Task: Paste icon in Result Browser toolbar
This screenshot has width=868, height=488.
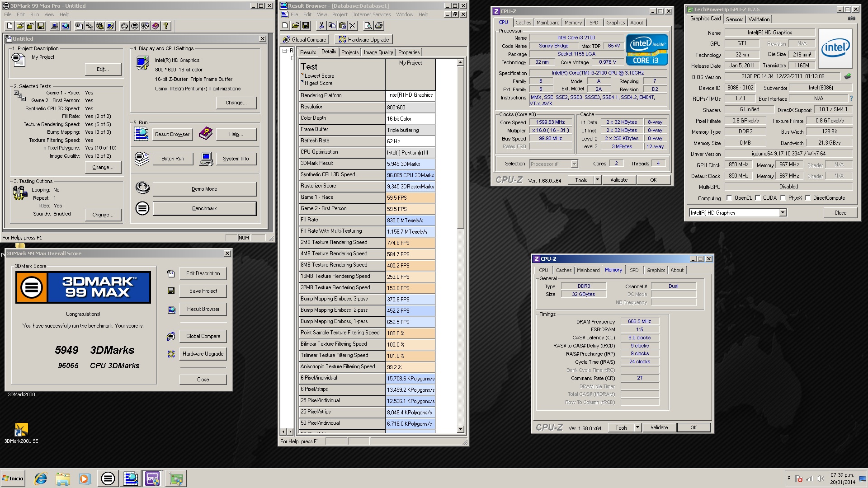Action: pyautogui.click(x=342, y=26)
